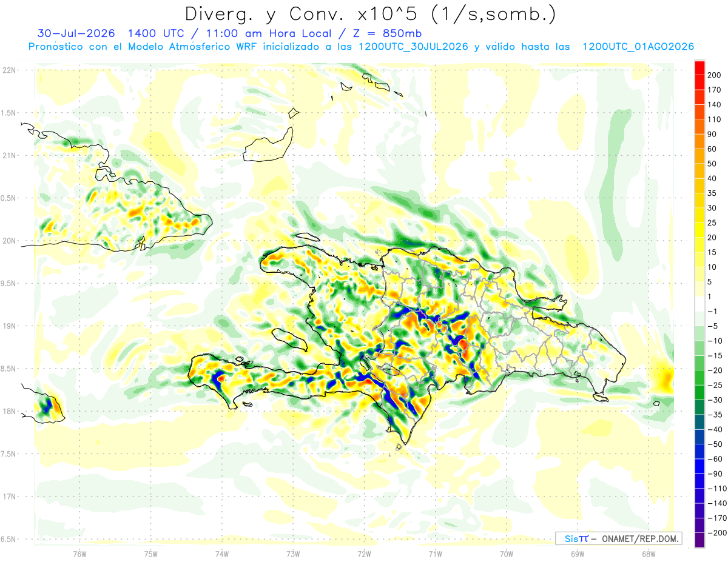The height and width of the screenshot is (562, 728).
Task: Click the -200 color scale label
Action: (x=716, y=533)
